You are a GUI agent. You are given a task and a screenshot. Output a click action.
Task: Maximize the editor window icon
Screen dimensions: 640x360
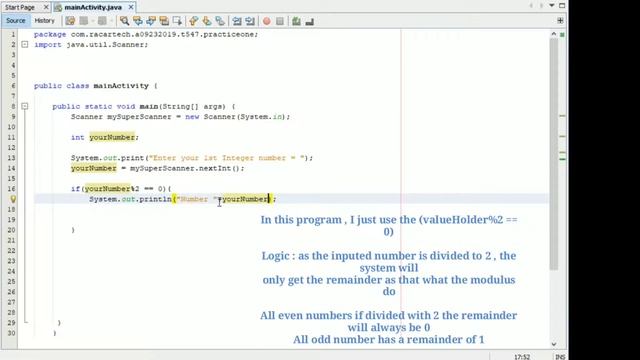562,6
